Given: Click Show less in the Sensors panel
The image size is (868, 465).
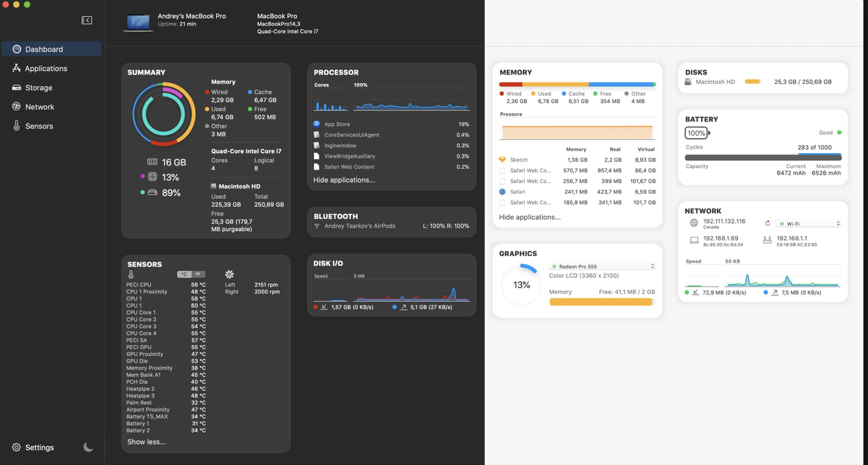Looking at the screenshot, I should pos(146,442).
